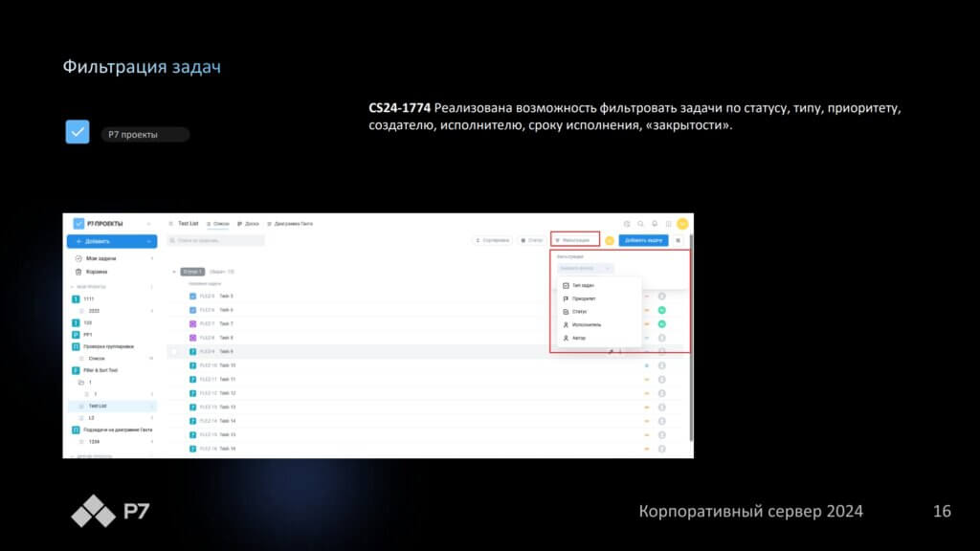Select Test List in sidebar tree

pos(98,406)
